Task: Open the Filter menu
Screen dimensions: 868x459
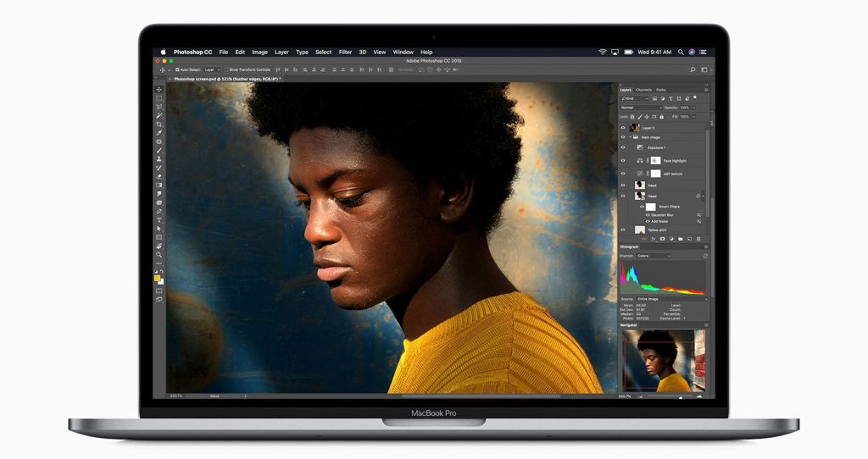Action: coord(345,52)
